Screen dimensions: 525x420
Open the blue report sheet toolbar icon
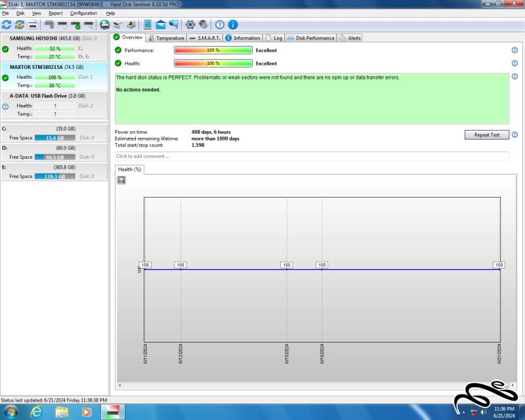tap(147, 25)
